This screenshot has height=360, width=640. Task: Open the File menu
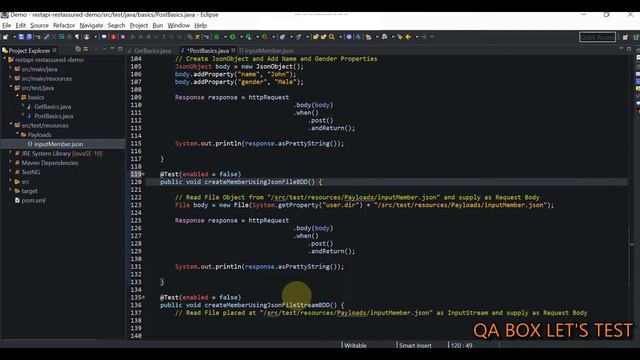(7, 25)
